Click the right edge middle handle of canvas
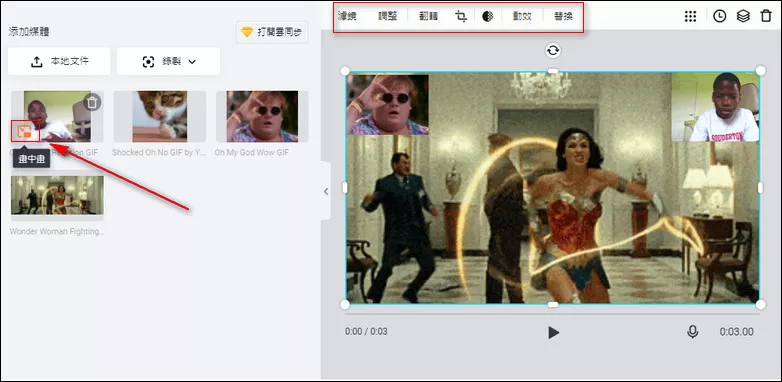This screenshot has height=382, width=782. coord(761,188)
